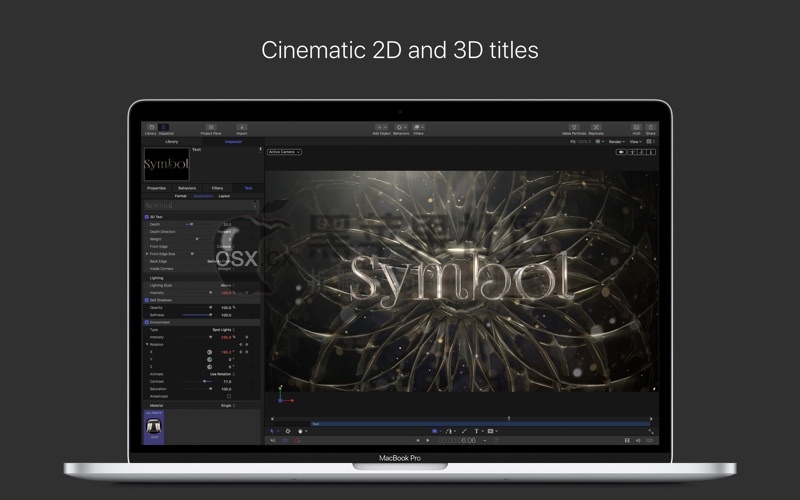The height and width of the screenshot is (500, 800).
Task: Click the camera icon in canvas corner
Action: (x=621, y=152)
